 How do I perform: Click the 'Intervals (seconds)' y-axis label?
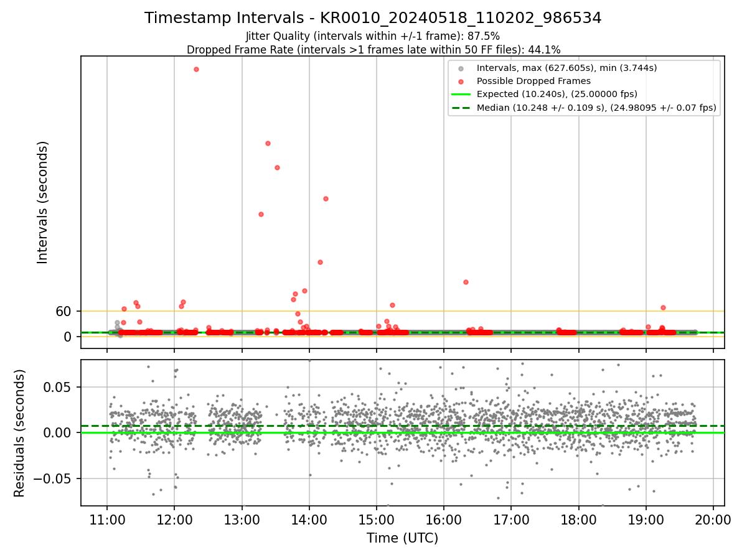[x=42, y=202]
